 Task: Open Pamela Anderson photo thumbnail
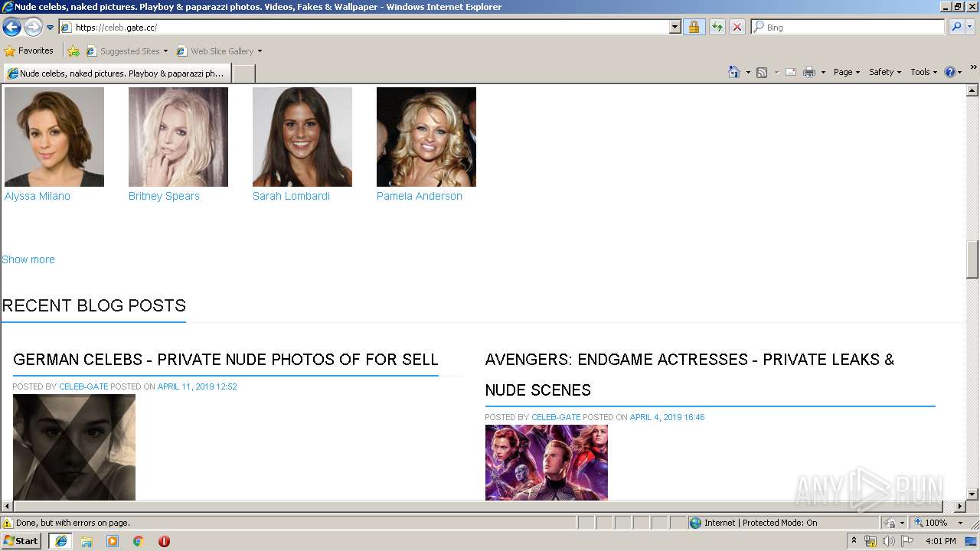(x=426, y=137)
